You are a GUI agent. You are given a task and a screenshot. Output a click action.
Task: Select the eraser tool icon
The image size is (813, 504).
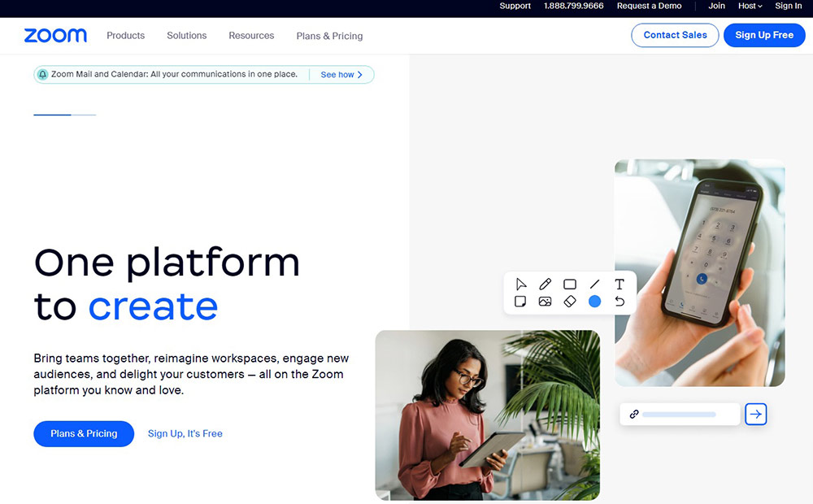(x=570, y=302)
